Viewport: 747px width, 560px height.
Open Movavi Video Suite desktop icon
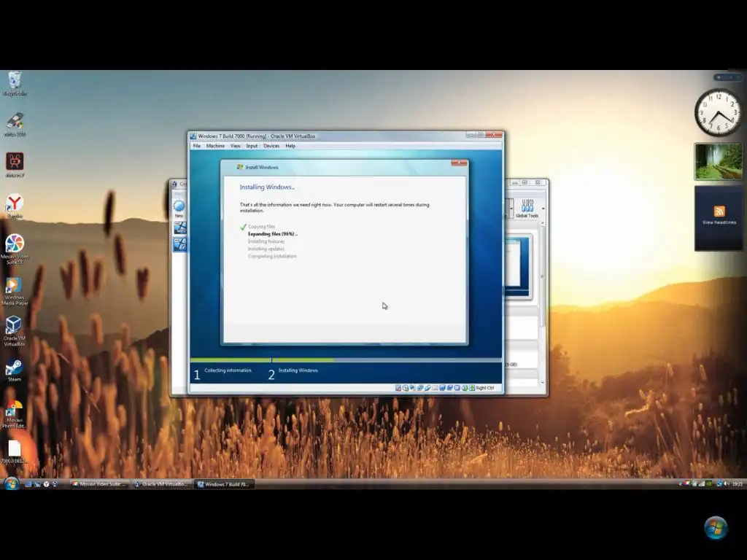(15, 249)
